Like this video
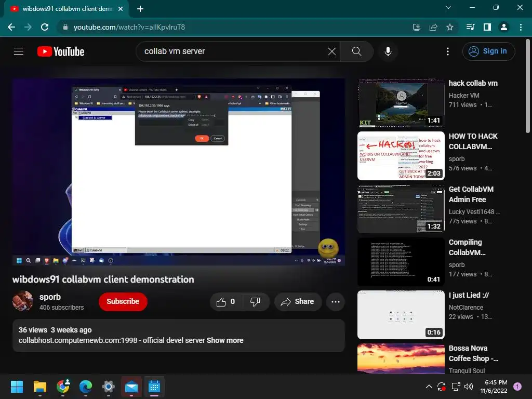532x399 pixels. (x=225, y=302)
